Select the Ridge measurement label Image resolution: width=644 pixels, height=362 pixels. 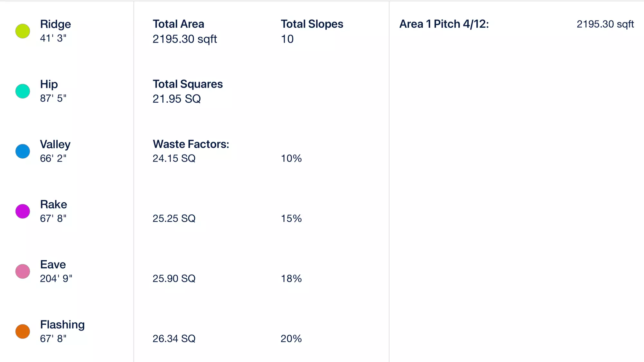click(55, 24)
